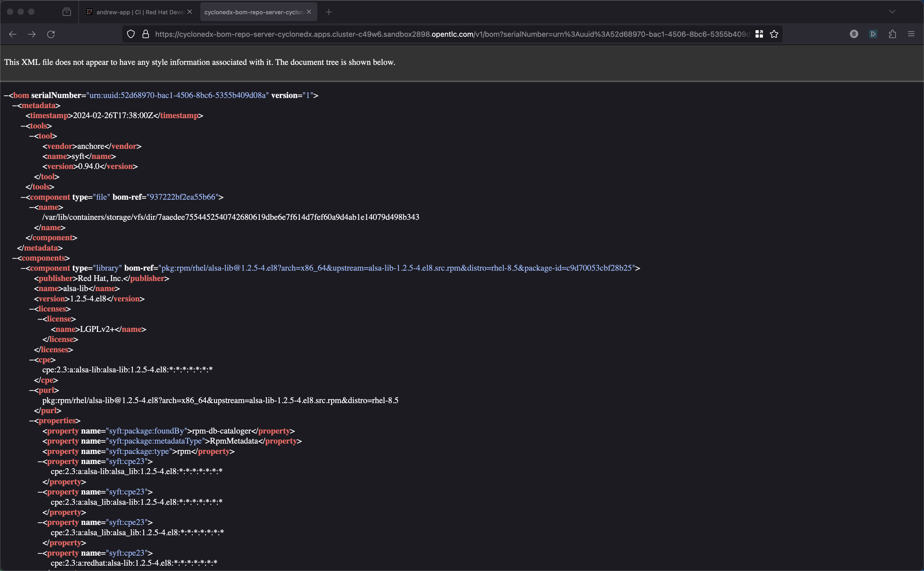
Task: Close the cyclonedx-bom-repo-server tab
Action: (x=309, y=12)
